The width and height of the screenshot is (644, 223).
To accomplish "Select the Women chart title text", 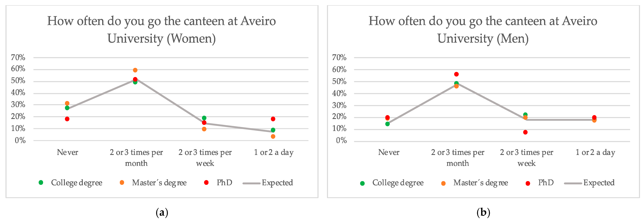I will coord(162,29).
